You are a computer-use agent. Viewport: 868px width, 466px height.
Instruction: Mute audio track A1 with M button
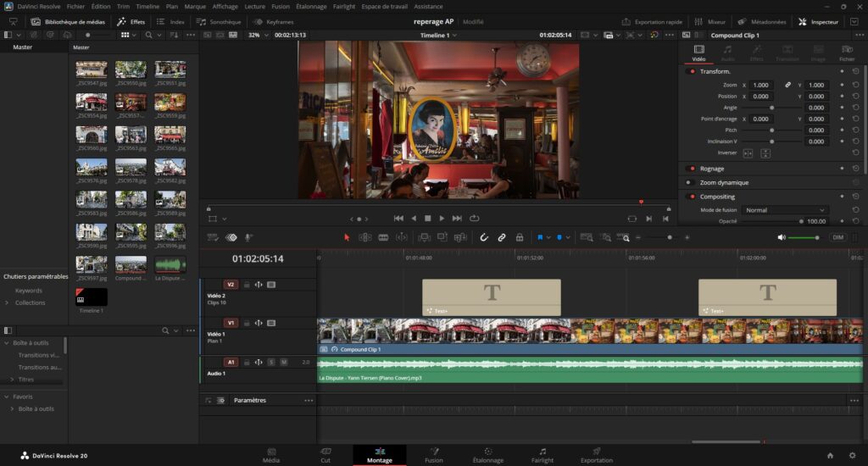tap(283, 362)
